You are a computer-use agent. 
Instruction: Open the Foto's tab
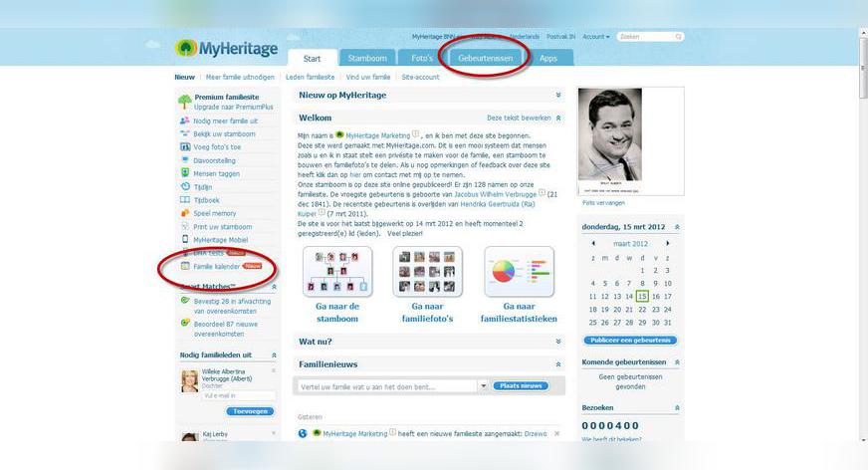[422, 58]
